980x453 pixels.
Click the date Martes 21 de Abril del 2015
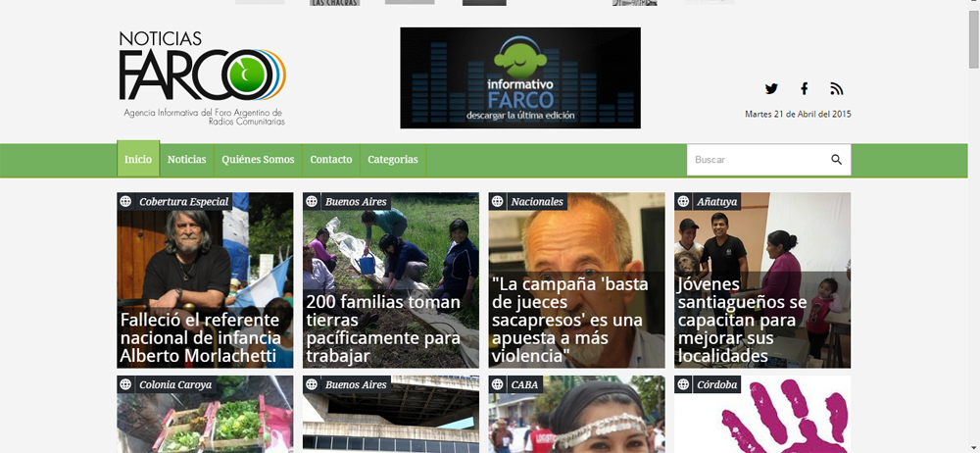click(798, 114)
